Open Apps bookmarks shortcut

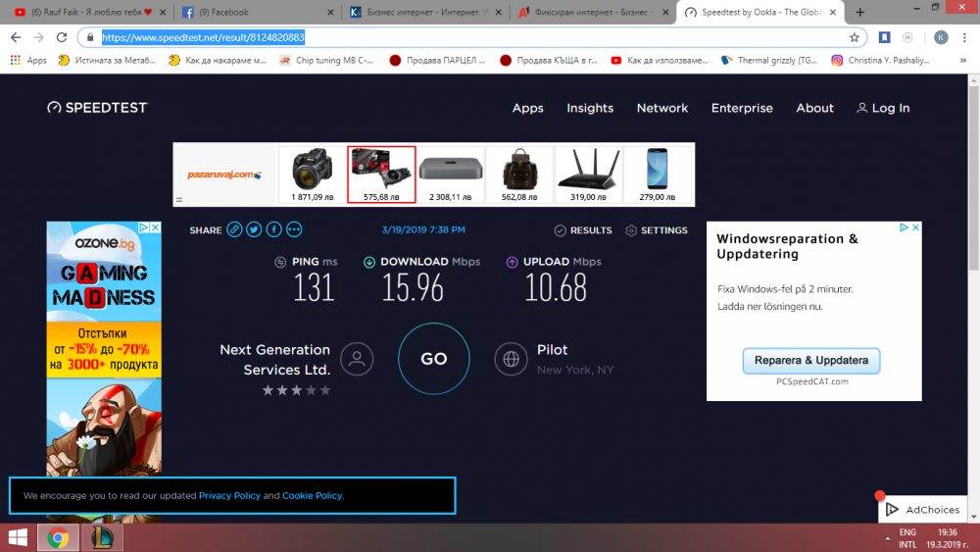[x=28, y=60]
